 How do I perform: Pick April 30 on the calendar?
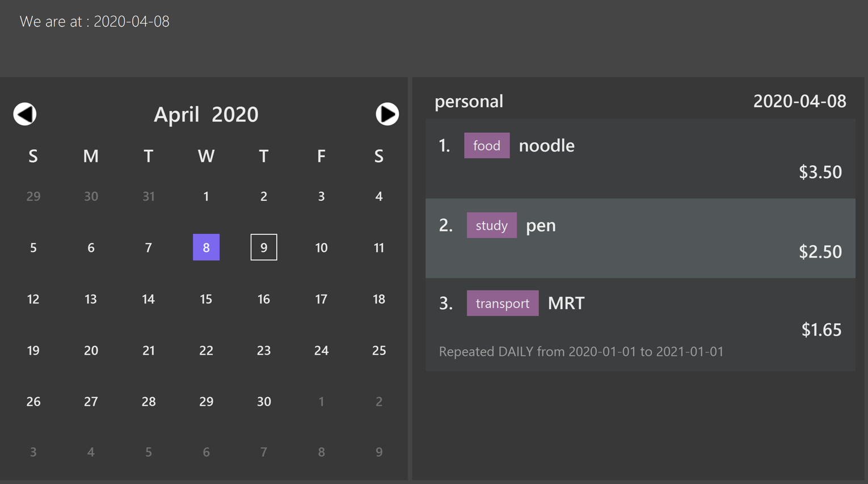264,401
